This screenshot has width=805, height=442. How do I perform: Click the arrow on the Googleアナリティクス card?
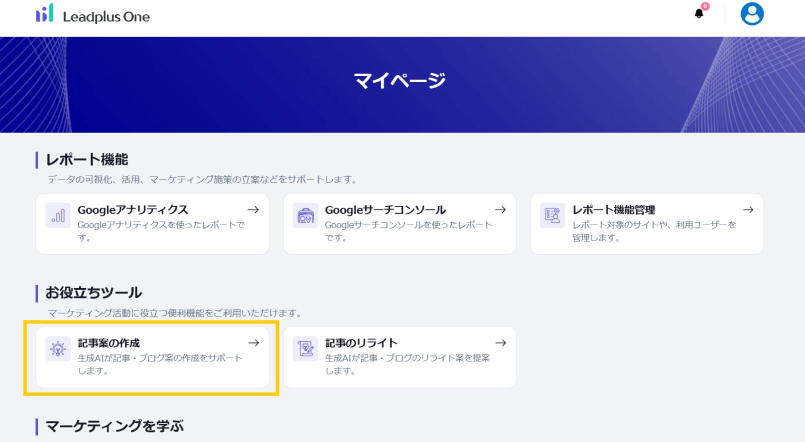pyautogui.click(x=253, y=210)
